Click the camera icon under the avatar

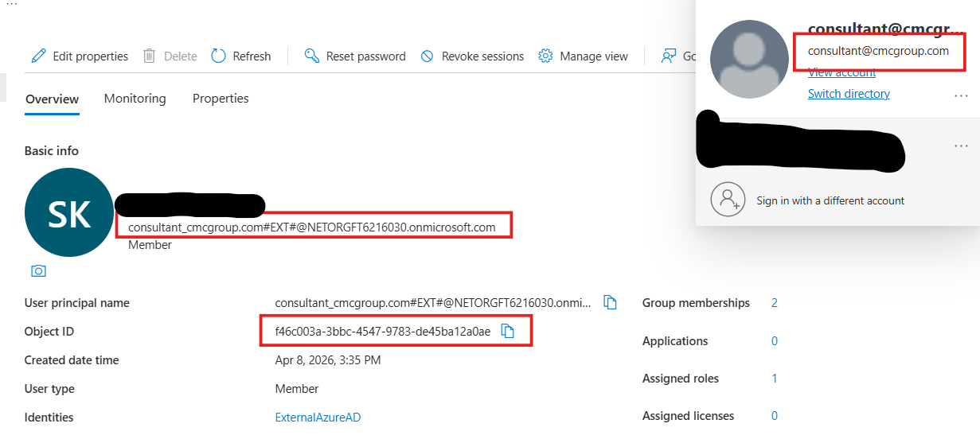click(x=38, y=271)
